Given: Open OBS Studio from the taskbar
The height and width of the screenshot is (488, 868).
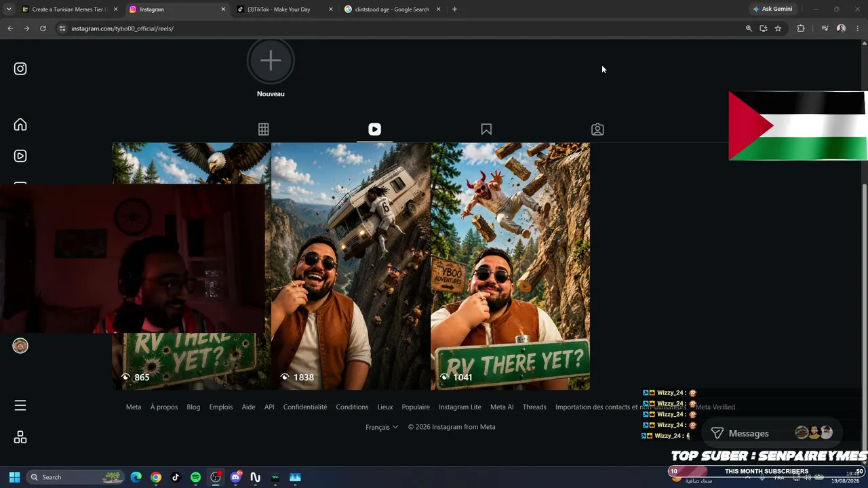Looking at the screenshot, I should (x=216, y=477).
